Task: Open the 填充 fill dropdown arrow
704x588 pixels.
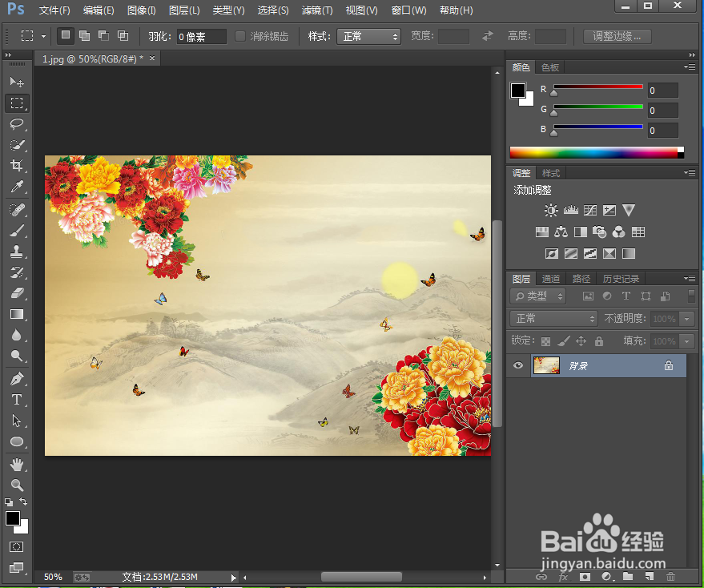Action: click(687, 341)
